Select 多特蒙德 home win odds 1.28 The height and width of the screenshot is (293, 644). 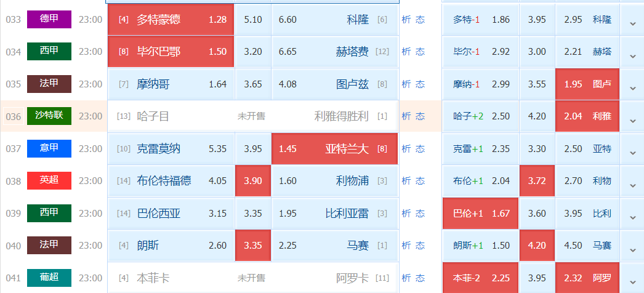coord(171,19)
